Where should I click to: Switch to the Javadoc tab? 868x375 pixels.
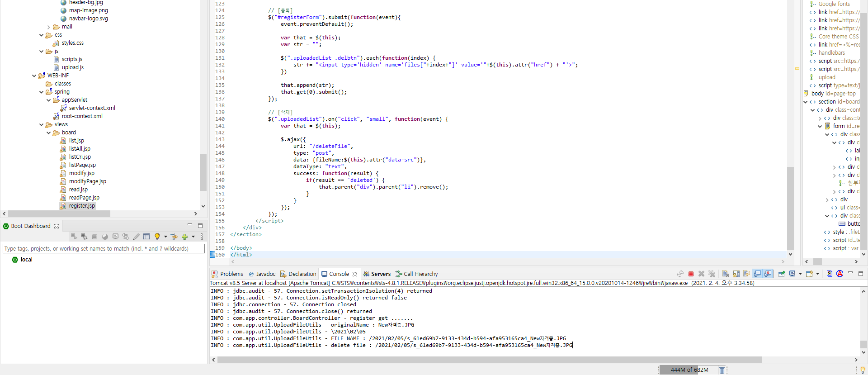coord(262,274)
